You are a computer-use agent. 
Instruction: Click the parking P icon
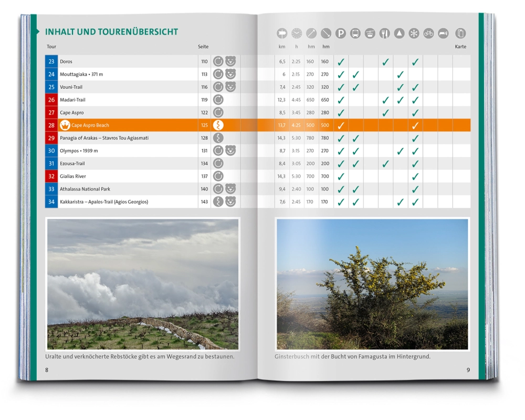(x=341, y=34)
